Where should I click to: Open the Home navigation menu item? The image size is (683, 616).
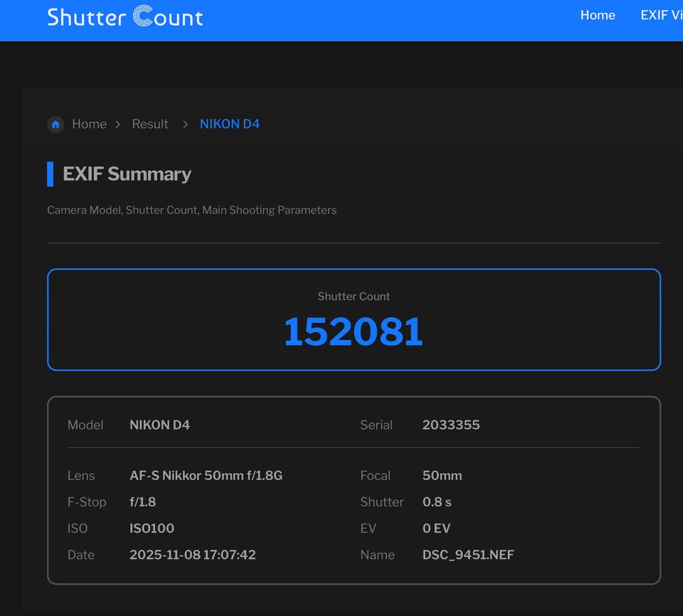point(598,15)
